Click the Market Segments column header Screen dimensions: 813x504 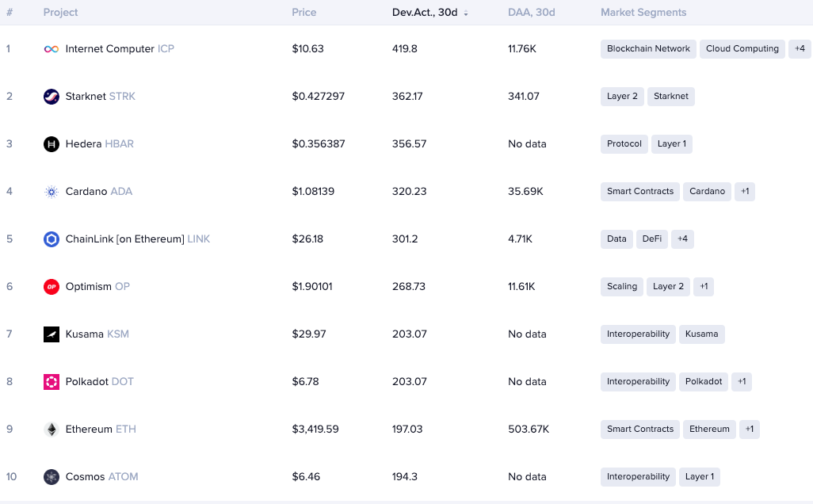coord(643,13)
